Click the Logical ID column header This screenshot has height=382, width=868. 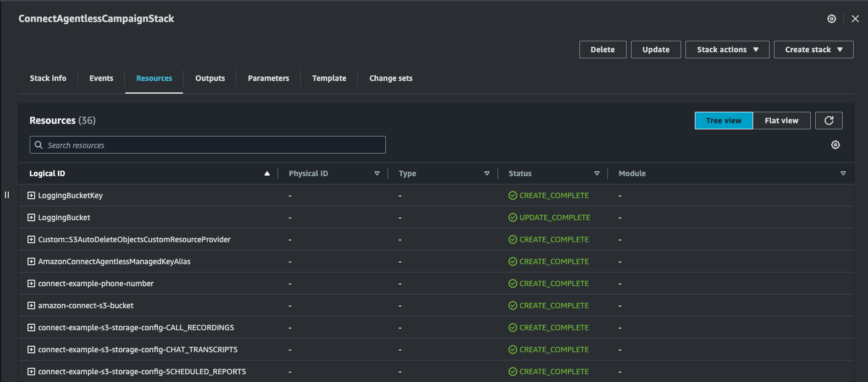click(47, 173)
